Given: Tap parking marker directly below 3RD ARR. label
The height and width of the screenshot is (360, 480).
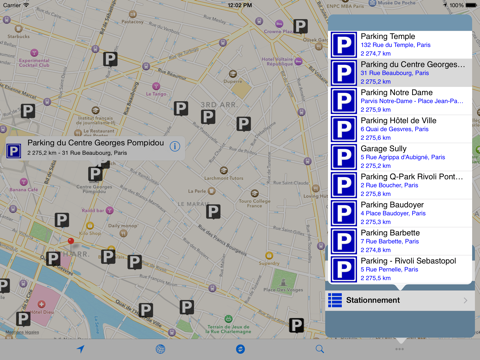Looking at the screenshot, I should click(208, 117).
